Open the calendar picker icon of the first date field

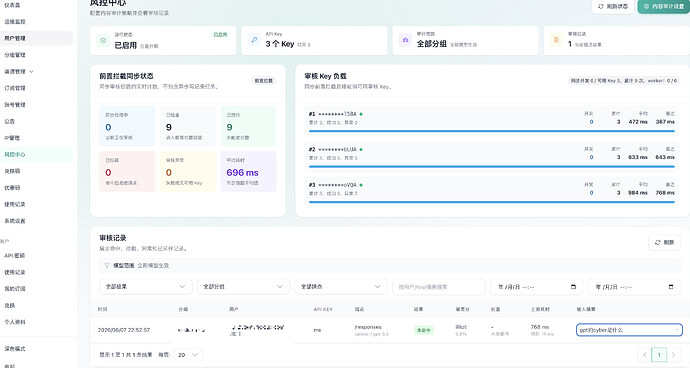(573, 287)
